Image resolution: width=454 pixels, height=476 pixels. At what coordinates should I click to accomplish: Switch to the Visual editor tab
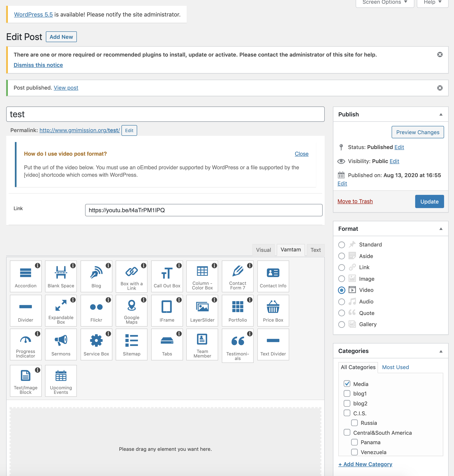(x=263, y=250)
